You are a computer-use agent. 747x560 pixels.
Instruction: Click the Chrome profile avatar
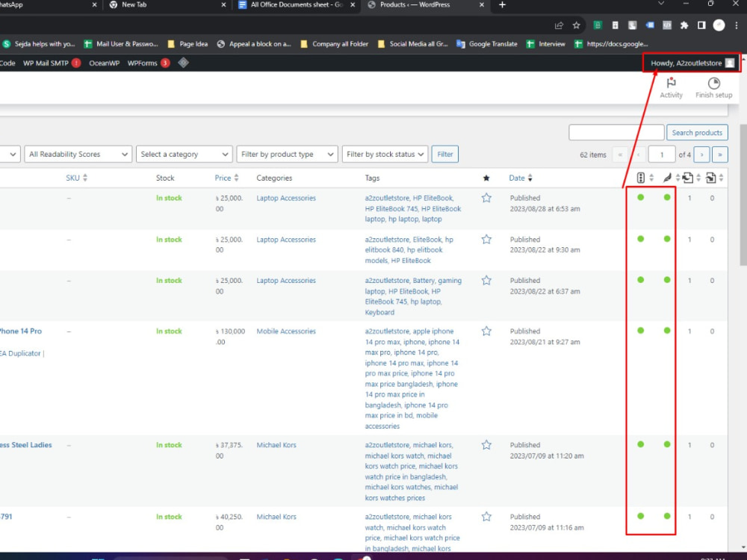pos(719,25)
